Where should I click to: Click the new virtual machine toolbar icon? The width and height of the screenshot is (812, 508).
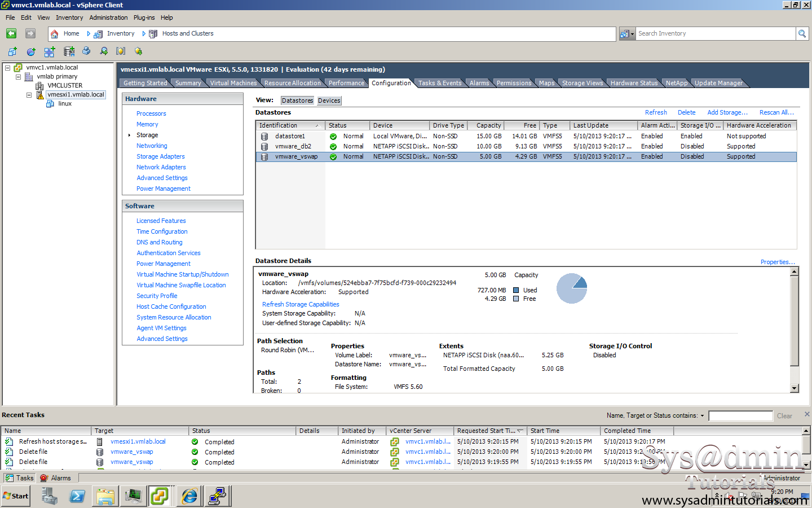pyautogui.click(x=12, y=51)
